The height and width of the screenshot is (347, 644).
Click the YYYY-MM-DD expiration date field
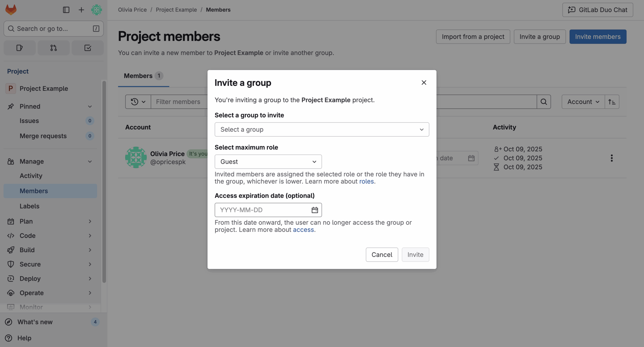pyautogui.click(x=262, y=210)
